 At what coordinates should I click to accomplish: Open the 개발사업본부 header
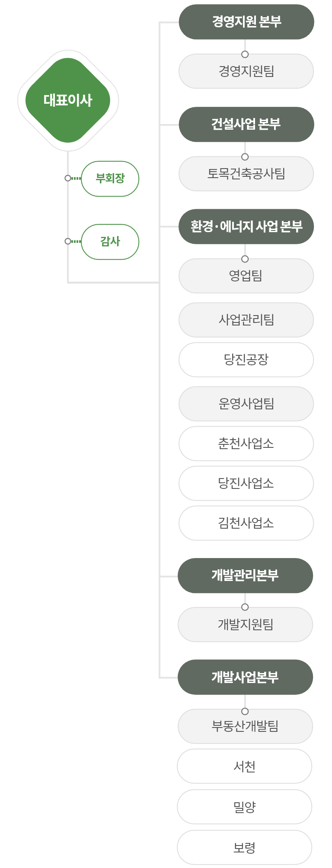tap(245, 677)
